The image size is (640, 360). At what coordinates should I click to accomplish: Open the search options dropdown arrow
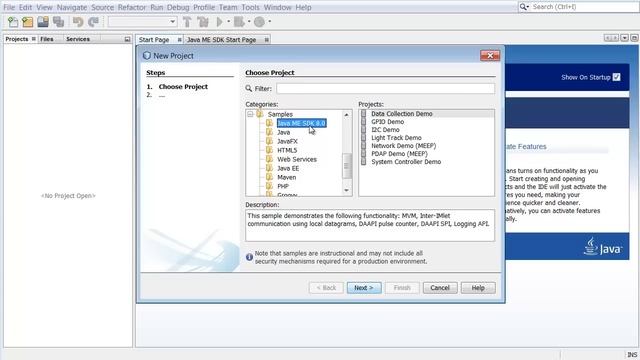pos(528,7)
